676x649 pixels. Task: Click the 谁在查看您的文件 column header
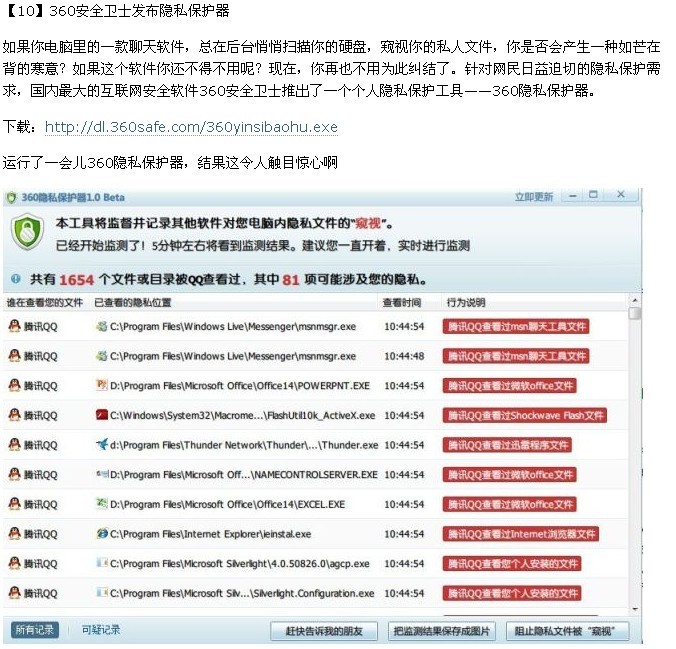point(44,303)
